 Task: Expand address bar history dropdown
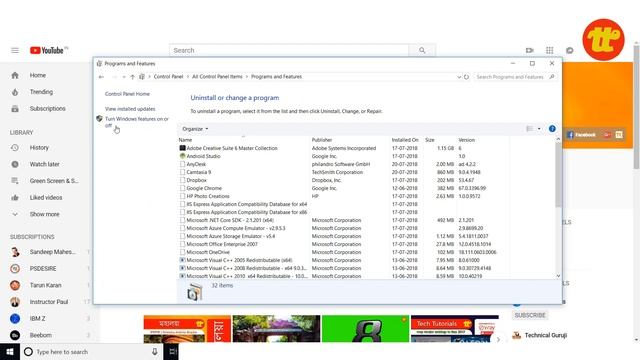459,77
